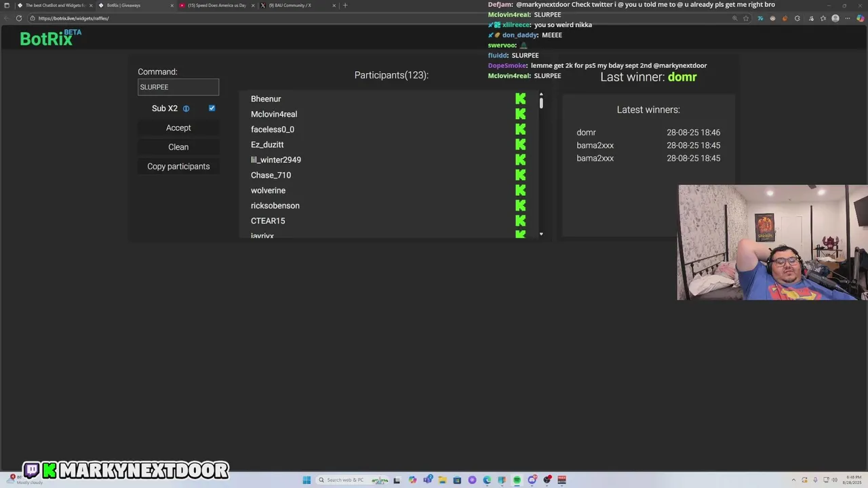868x488 pixels.
Task: Click the Accept button
Action: click(178, 127)
